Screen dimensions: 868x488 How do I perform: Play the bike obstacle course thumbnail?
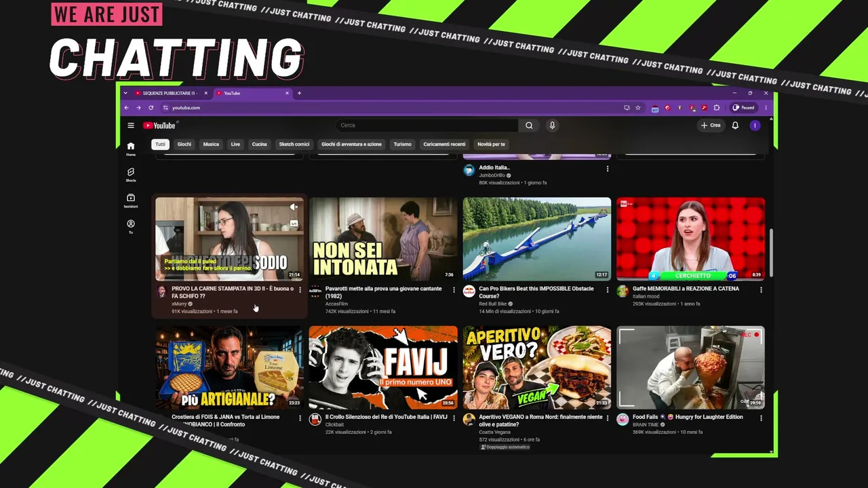[x=537, y=239]
